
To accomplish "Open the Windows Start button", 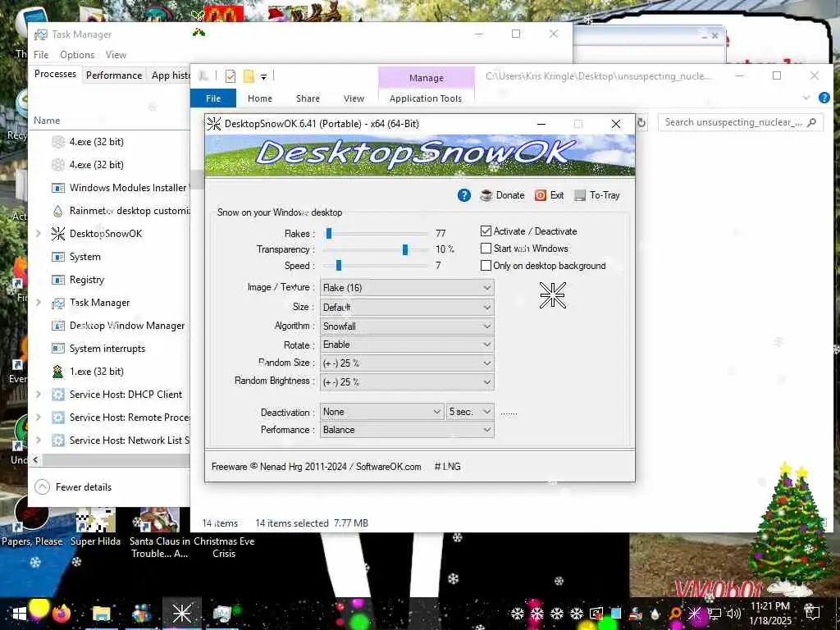I will point(20,614).
